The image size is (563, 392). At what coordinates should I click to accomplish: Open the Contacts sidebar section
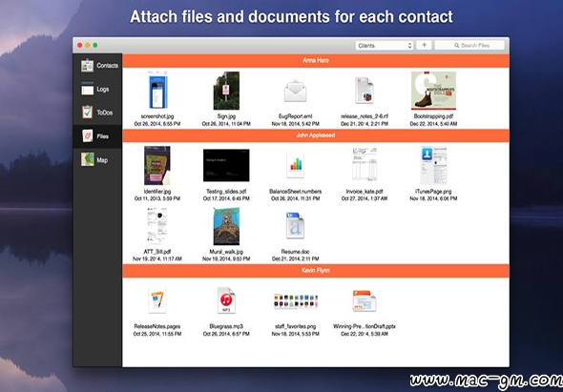coord(97,66)
